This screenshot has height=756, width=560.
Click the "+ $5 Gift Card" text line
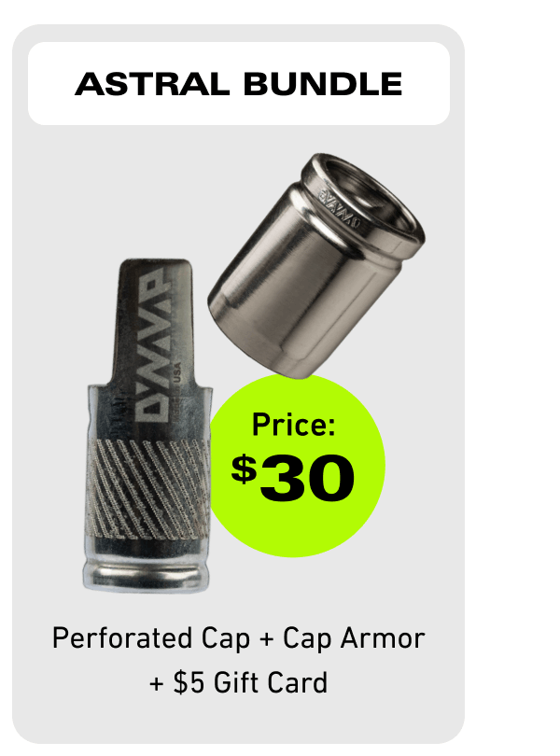click(x=238, y=682)
